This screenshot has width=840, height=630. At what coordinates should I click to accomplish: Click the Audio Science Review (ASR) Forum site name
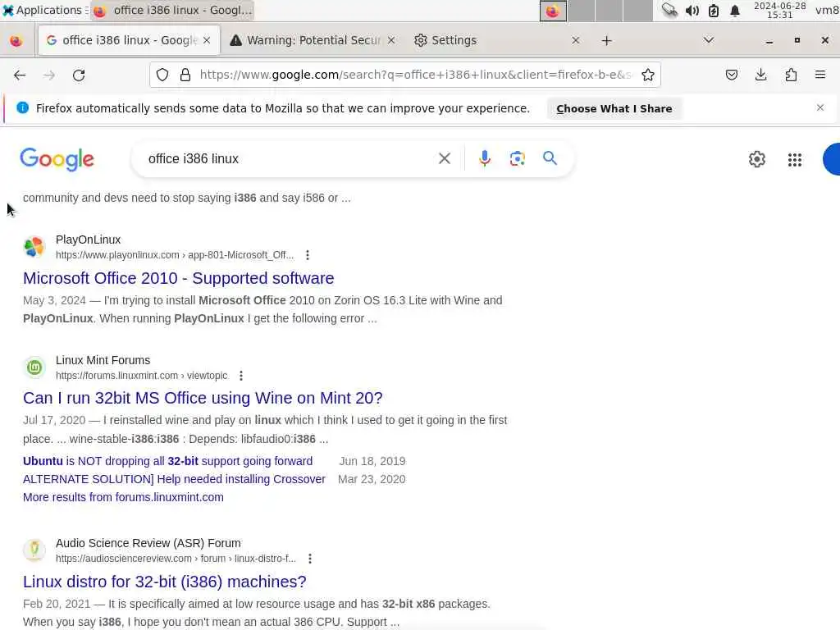pyautogui.click(x=148, y=543)
